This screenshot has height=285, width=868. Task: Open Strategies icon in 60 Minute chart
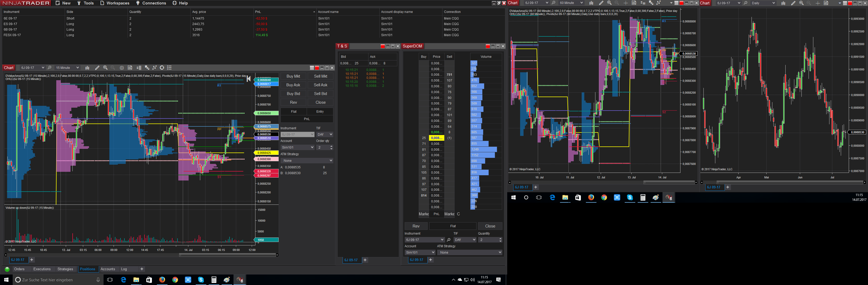tap(659, 3)
